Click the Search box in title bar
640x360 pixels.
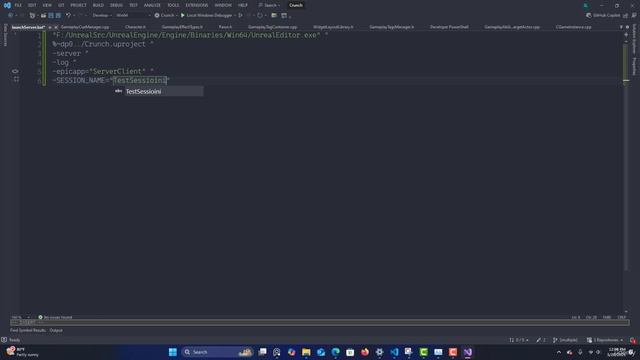click(x=269, y=5)
